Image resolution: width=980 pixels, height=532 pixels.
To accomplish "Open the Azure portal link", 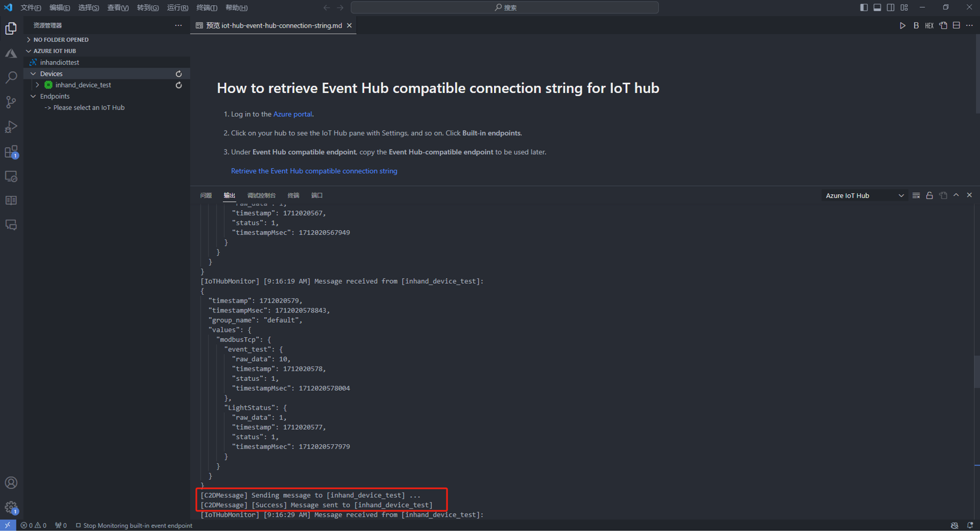I will [292, 114].
